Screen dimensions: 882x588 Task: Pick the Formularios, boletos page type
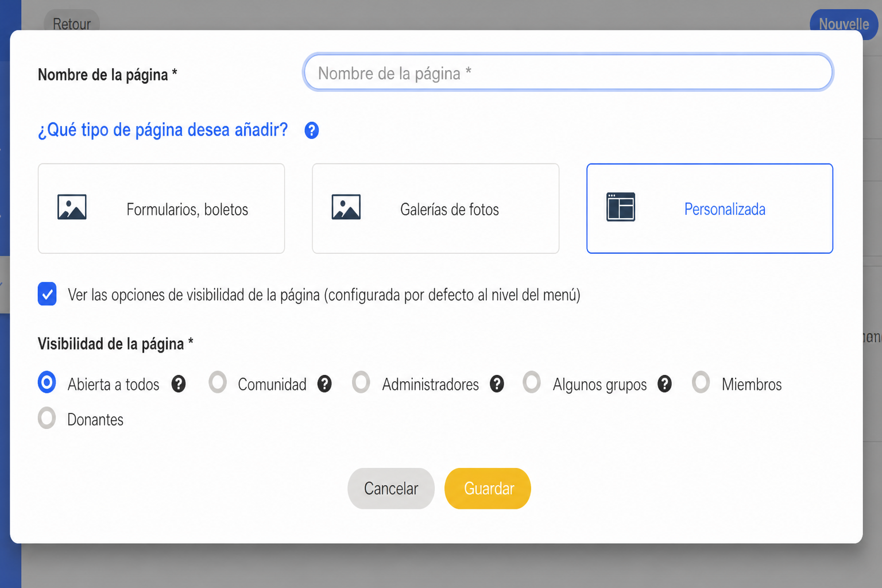tap(161, 208)
